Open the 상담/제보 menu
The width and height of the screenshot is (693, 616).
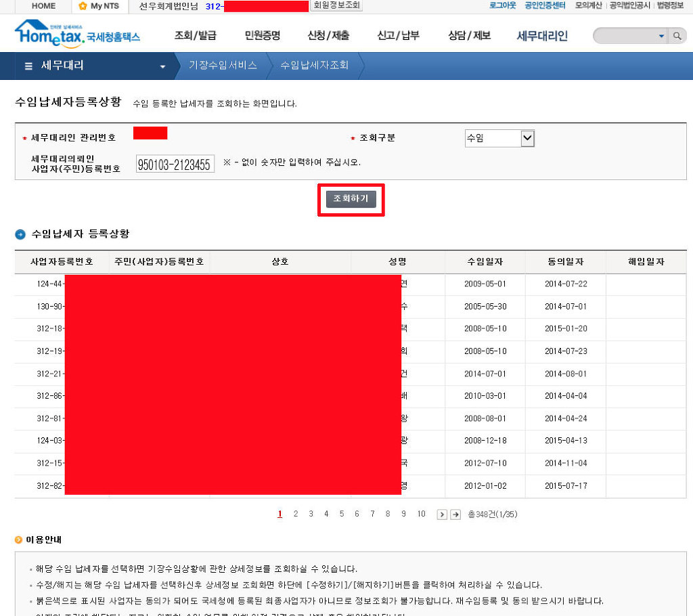(470, 35)
